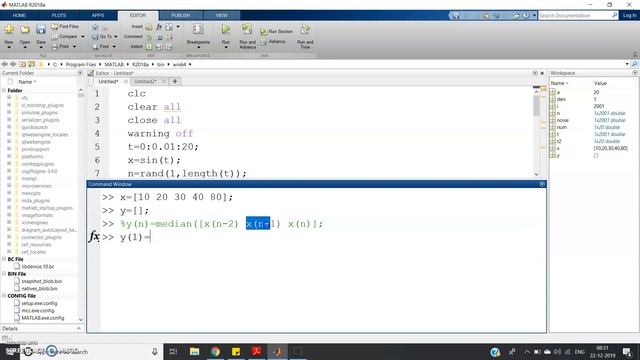Click the Run Section button
The image size is (640, 360).
(277, 31)
